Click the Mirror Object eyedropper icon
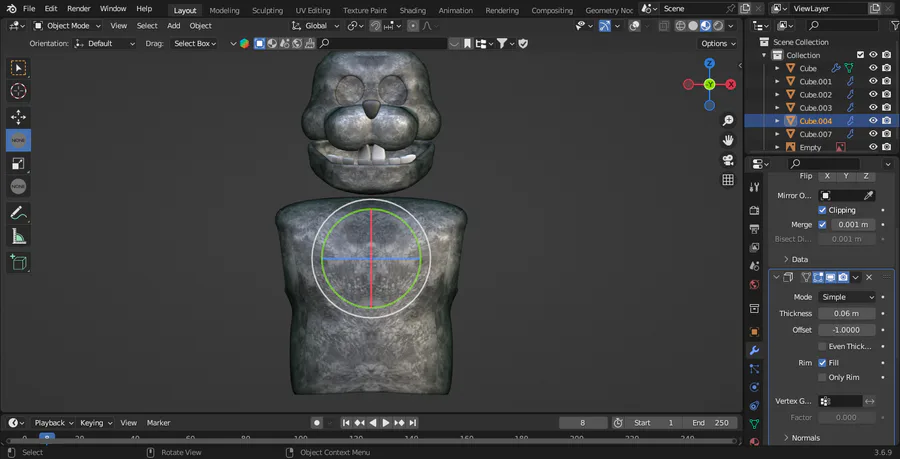This screenshot has height=459, width=900. coord(869,196)
